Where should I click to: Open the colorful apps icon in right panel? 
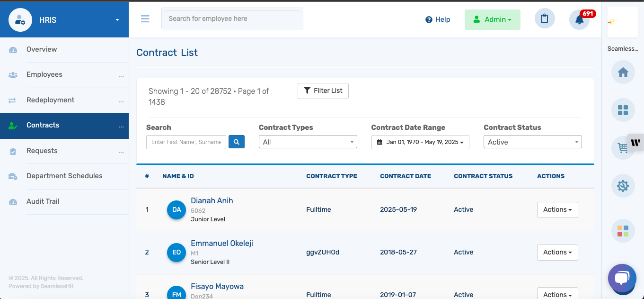623,231
